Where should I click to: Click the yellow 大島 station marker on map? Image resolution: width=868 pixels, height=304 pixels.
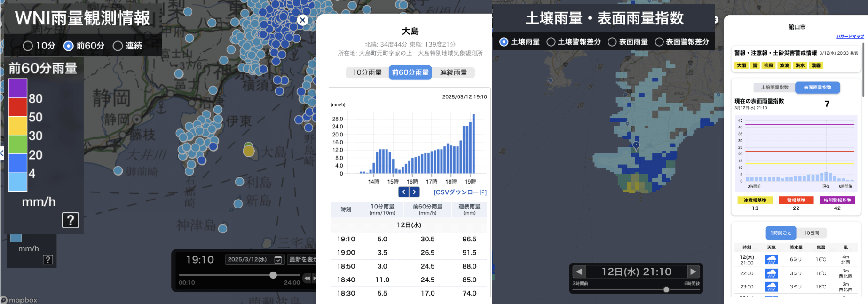(x=249, y=151)
